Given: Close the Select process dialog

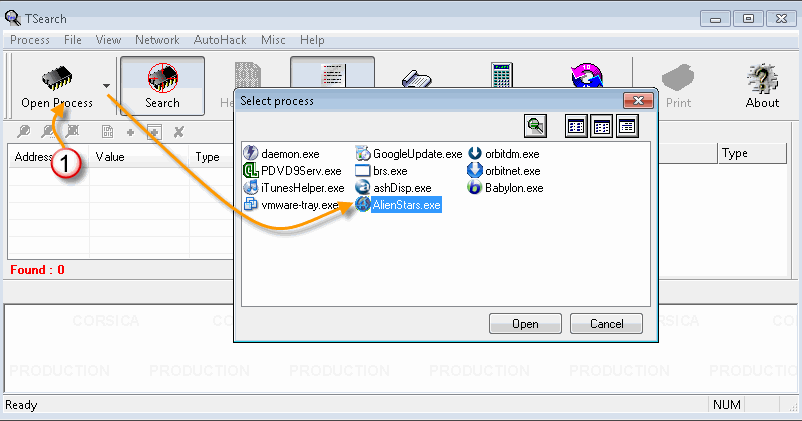Looking at the screenshot, I should [x=638, y=101].
